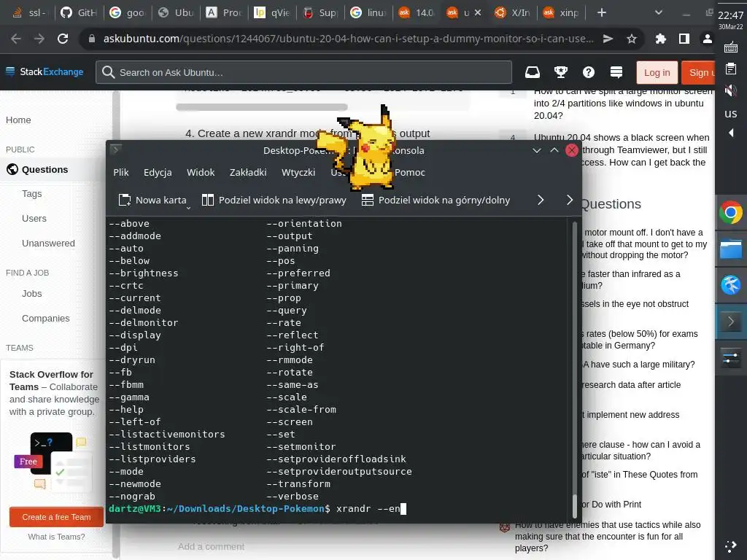Open Ask Ubuntu help question-mark icon

[589, 72]
